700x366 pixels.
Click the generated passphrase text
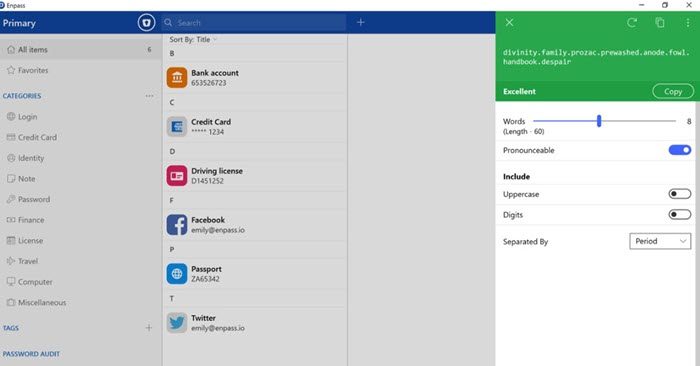click(596, 57)
